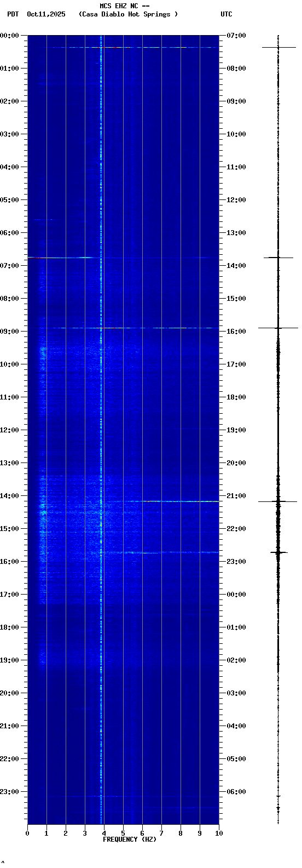Click the PDT time label 11:00
The width and height of the screenshot is (302, 868).
click(x=10, y=397)
